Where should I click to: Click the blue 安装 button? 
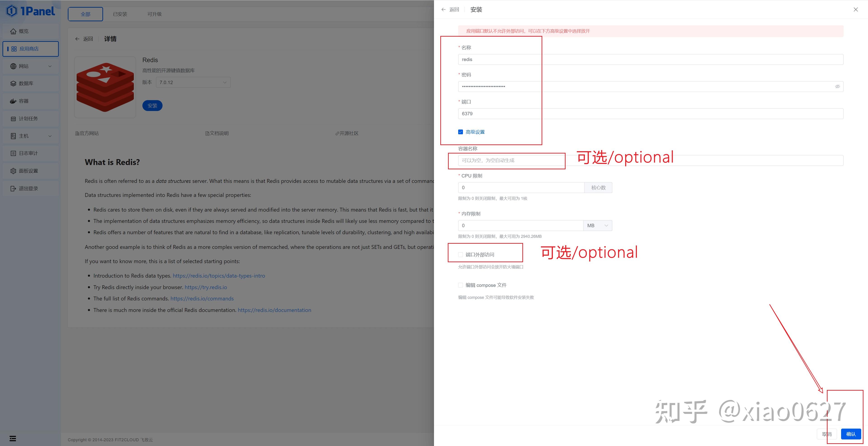tap(152, 106)
